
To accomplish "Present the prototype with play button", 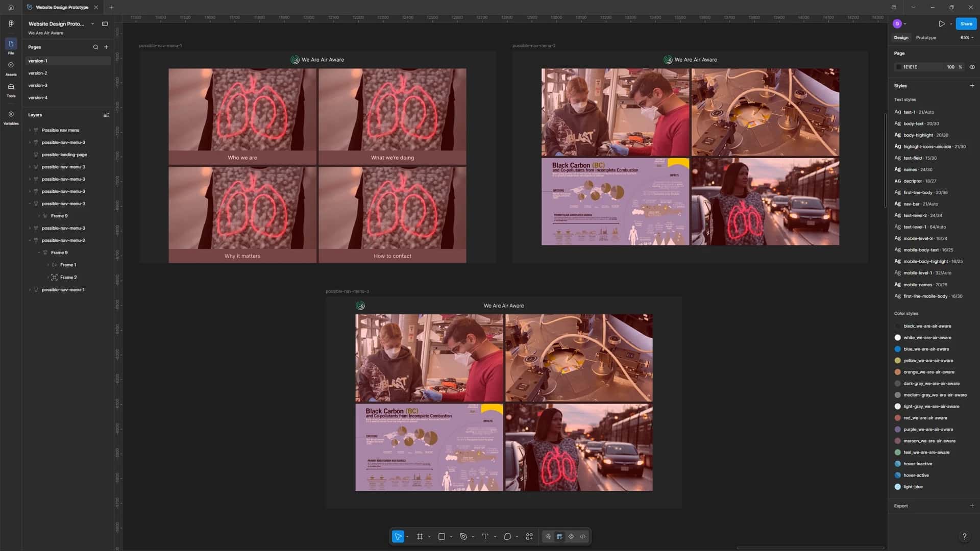I will pyautogui.click(x=941, y=23).
